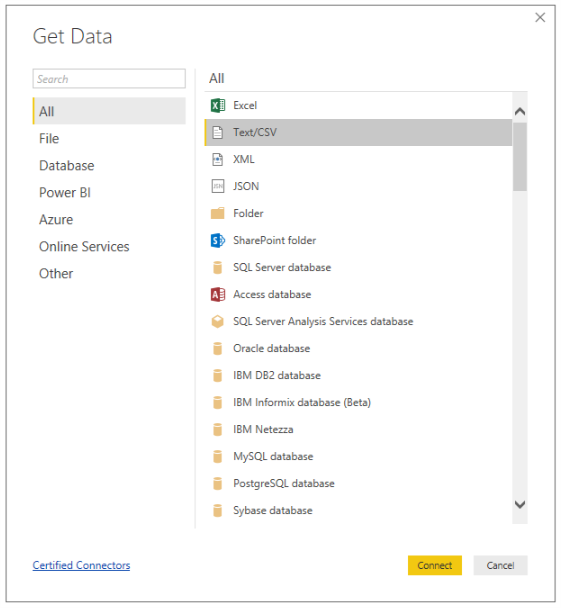
Task: Click the IBM Informix database icon
Action: pyautogui.click(x=217, y=402)
